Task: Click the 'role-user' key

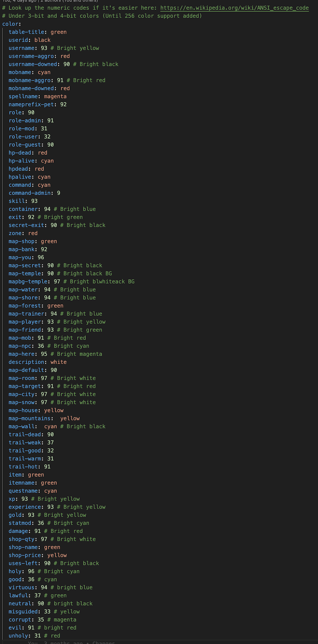Action: (23, 136)
